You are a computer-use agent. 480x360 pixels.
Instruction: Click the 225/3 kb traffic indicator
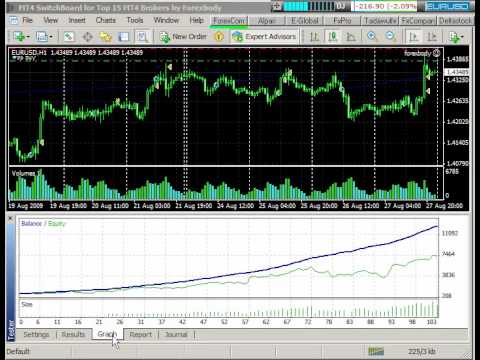[422, 351]
